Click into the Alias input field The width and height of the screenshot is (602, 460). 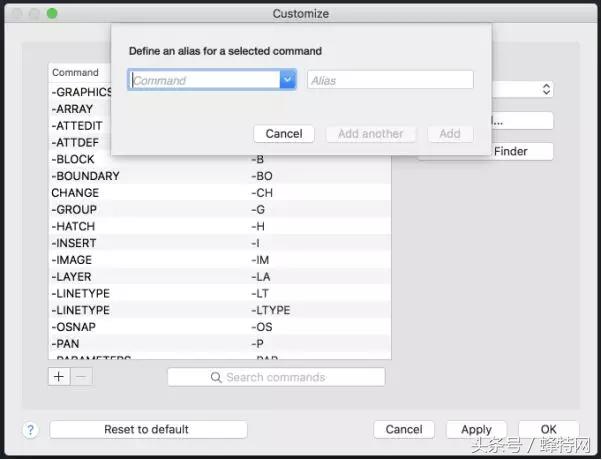(390, 80)
